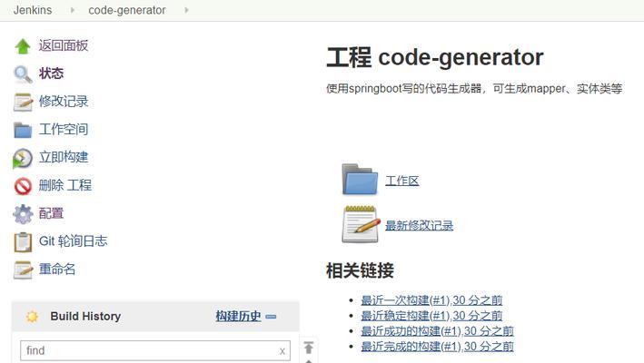Click the gear Configure icon
This screenshot has width=644, height=363.
tap(23, 213)
